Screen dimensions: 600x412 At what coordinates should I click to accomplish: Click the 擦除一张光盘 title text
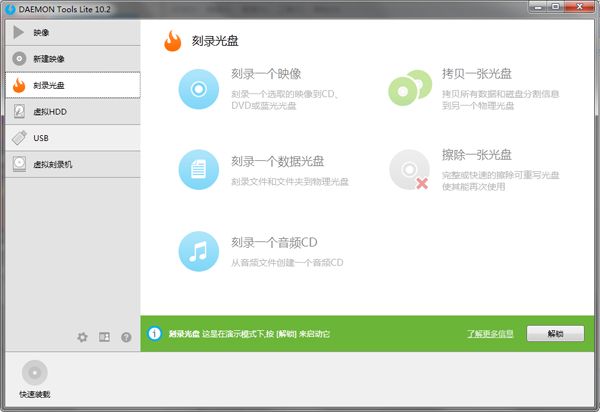tap(477, 155)
